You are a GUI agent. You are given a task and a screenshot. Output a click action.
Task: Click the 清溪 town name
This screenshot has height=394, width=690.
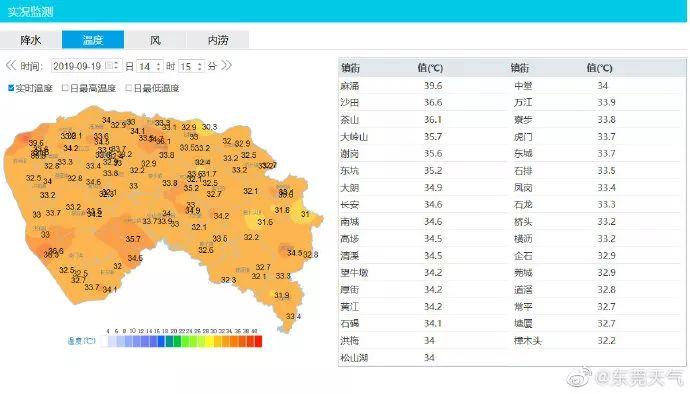(350, 256)
